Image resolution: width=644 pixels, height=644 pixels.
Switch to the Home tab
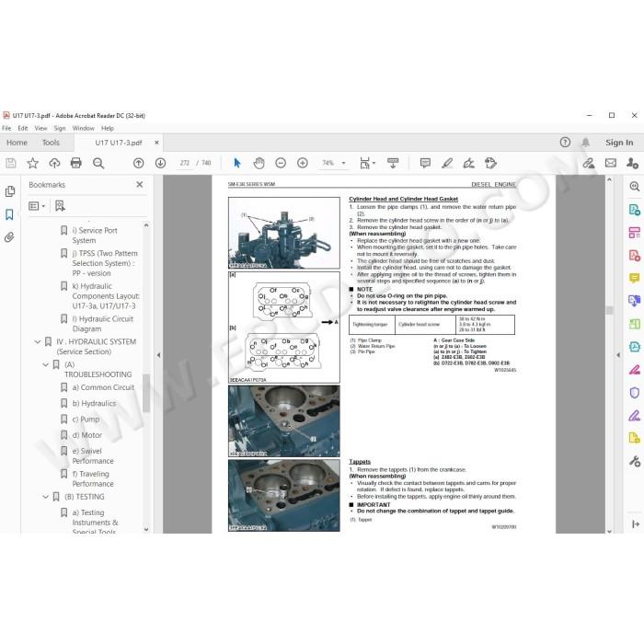(17, 143)
